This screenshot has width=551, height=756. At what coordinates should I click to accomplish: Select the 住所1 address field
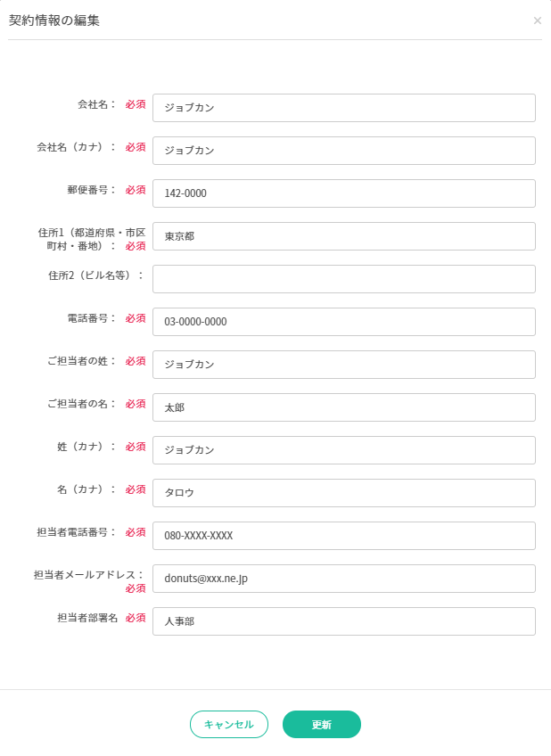pos(343,236)
